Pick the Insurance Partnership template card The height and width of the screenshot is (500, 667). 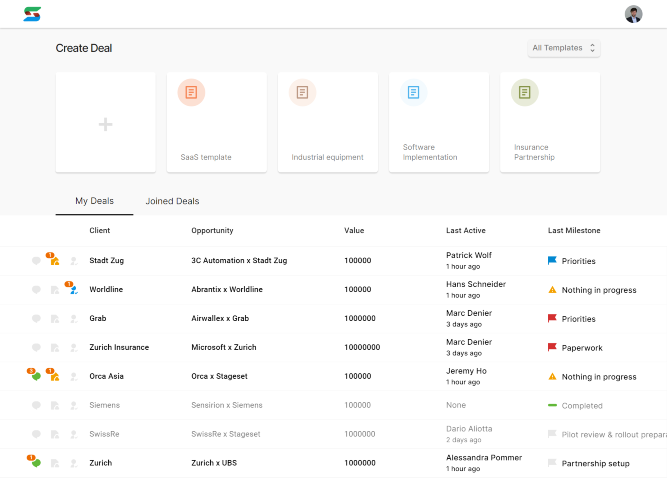(550, 122)
